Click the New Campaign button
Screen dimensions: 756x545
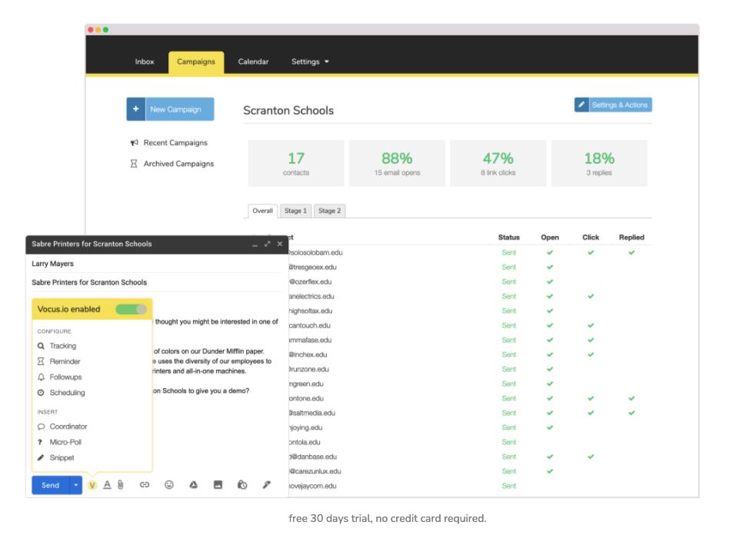point(170,109)
